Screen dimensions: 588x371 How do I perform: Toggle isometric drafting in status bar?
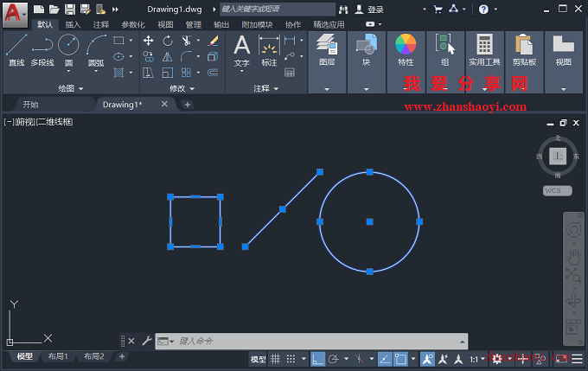pos(359,359)
